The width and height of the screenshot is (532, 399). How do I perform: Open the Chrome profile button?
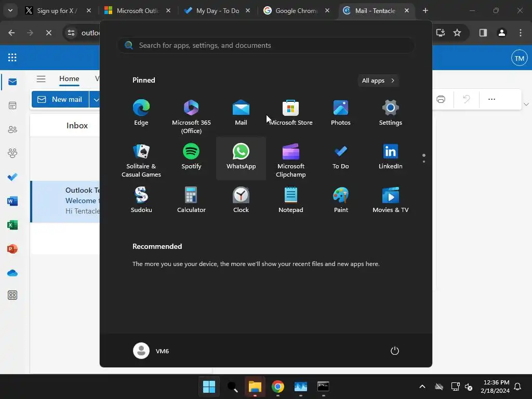point(502,33)
